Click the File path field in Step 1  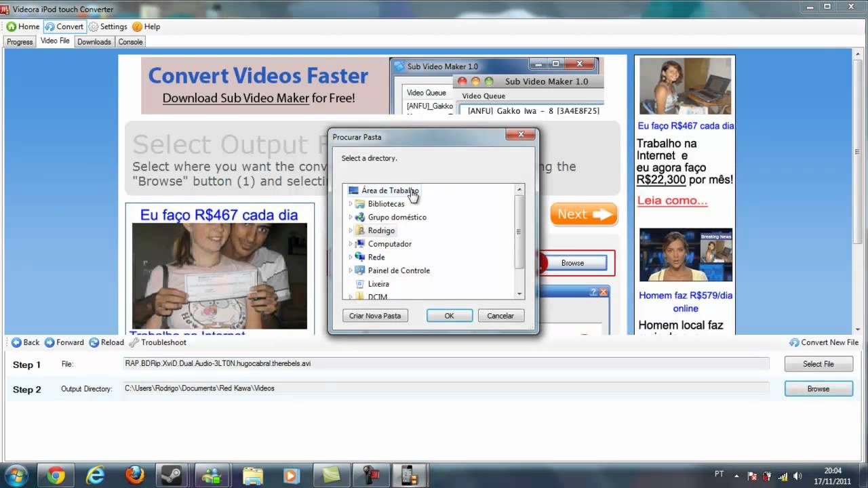pos(446,364)
